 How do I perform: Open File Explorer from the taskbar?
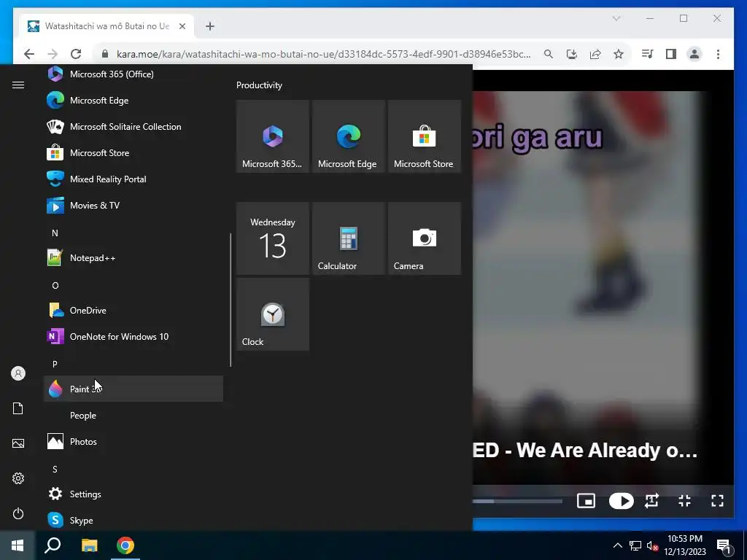point(89,545)
